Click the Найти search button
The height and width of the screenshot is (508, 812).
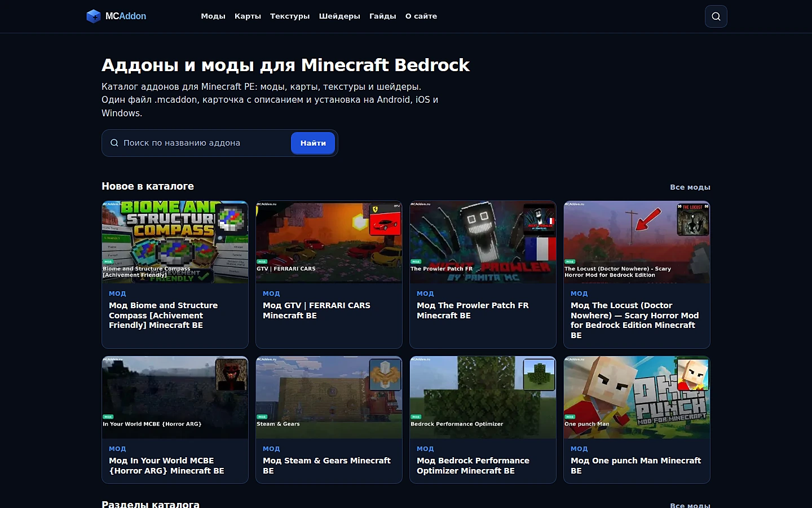coord(313,143)
